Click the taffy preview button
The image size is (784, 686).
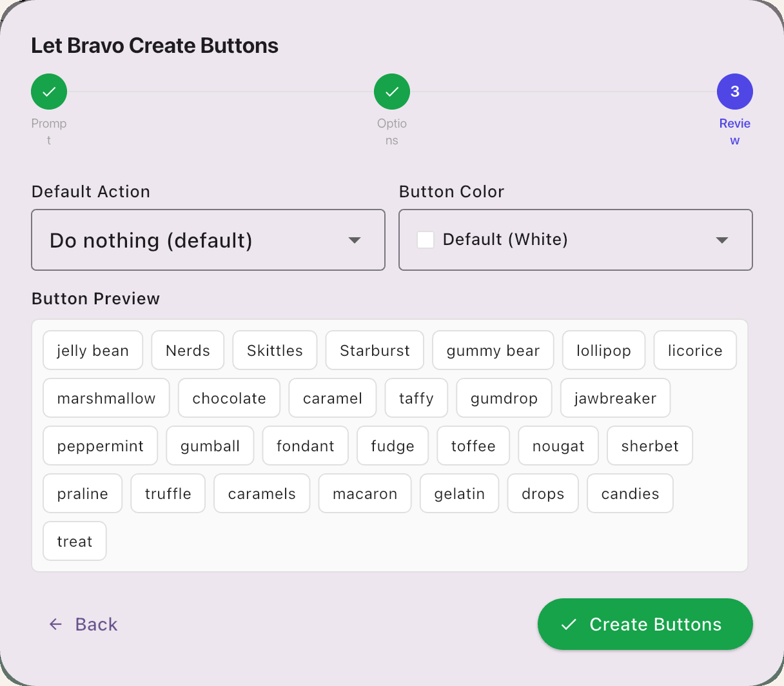tap(416, 398)
